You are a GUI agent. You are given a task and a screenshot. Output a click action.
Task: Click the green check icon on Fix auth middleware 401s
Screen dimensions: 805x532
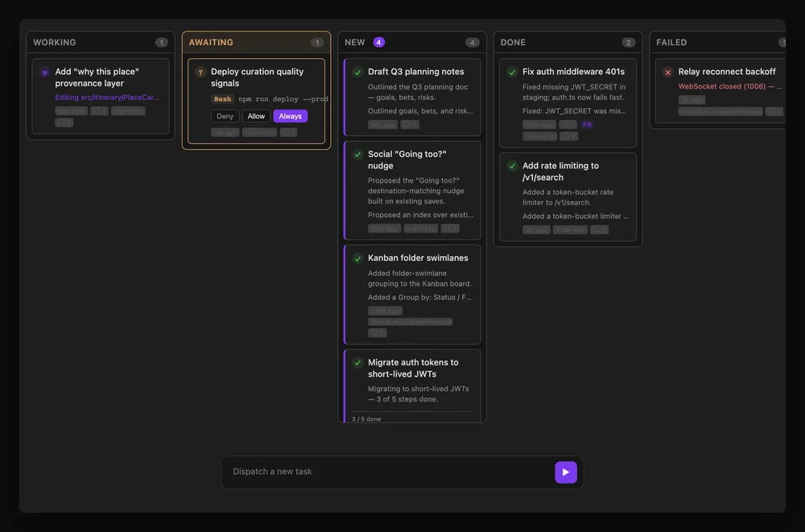[x=512, y=72]
